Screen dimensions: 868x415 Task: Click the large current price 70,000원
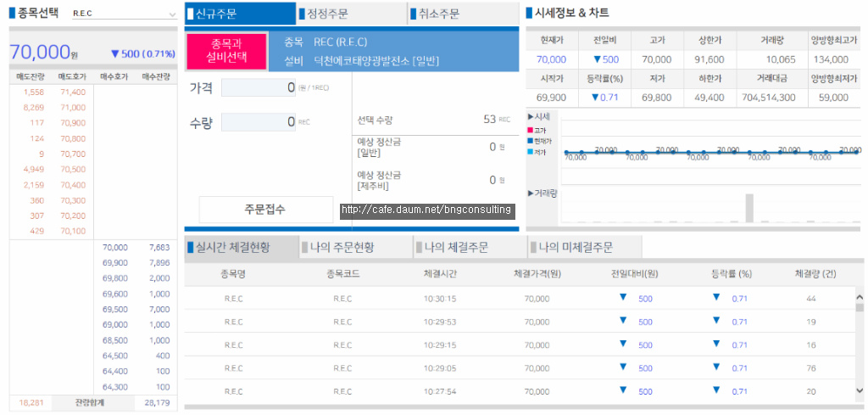click(x=42, y=52)
